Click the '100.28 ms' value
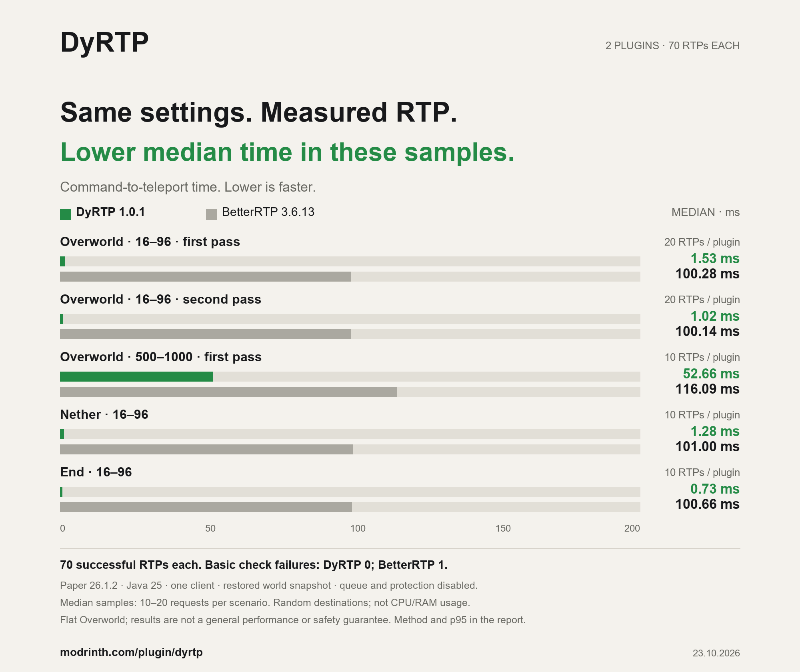This screenshot has width=800, height=672. coord(708,274)
